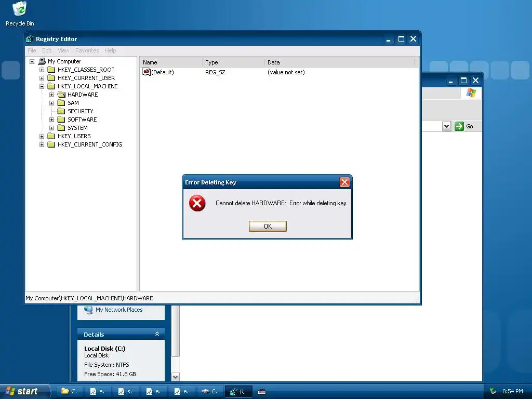
Task: Click the red error icon in dialog
Action: pos(197,203)
